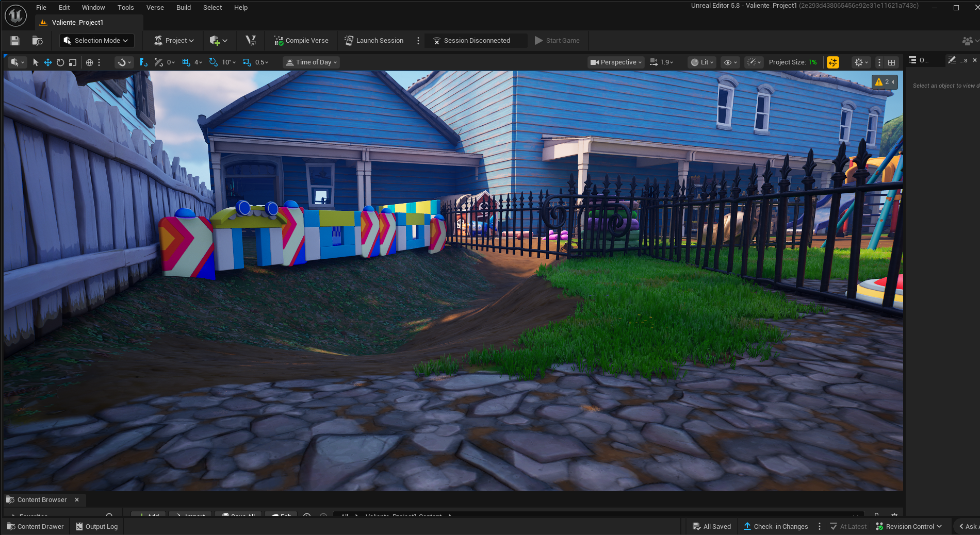Screen dimensions: 980x535
Task: Click the viewport layout grid icon
Action: point(891,62)
